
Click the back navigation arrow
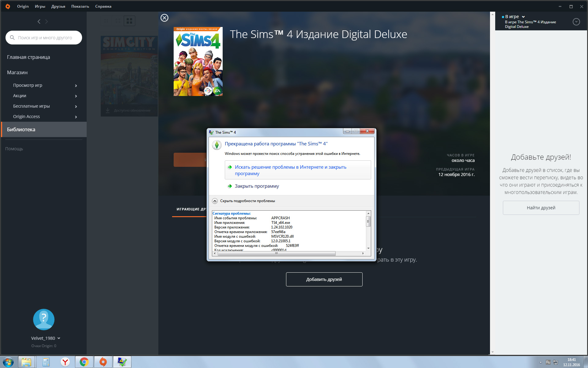tap(39, 21)
